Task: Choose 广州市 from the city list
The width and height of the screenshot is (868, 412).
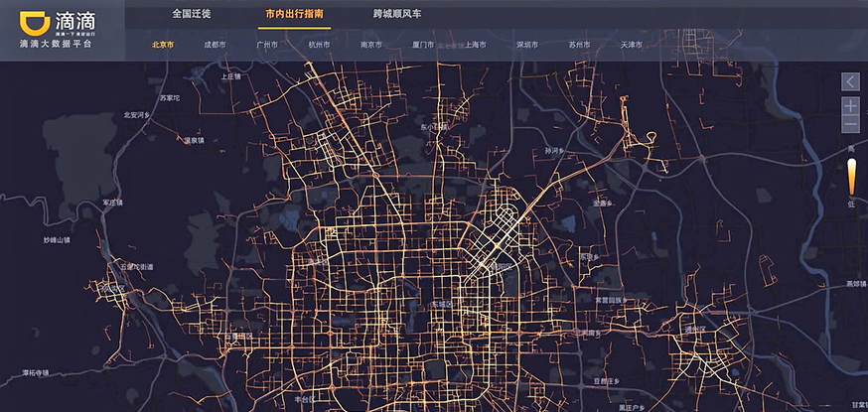Action: click(267, 45)
